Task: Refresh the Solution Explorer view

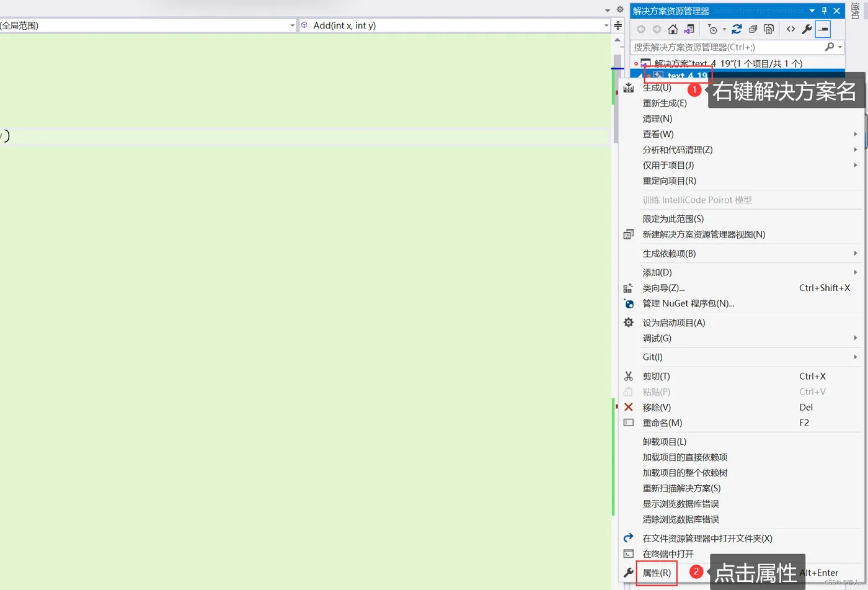Action: 737,29
